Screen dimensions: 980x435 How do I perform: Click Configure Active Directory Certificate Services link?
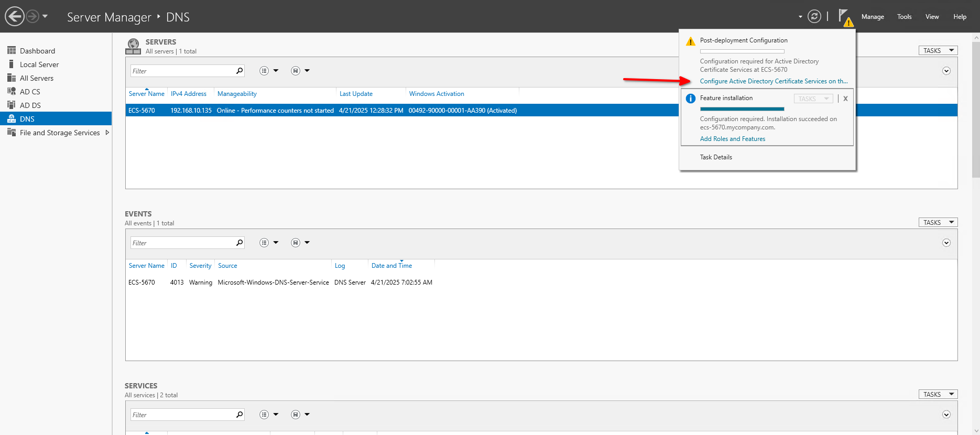coord(774,81)
